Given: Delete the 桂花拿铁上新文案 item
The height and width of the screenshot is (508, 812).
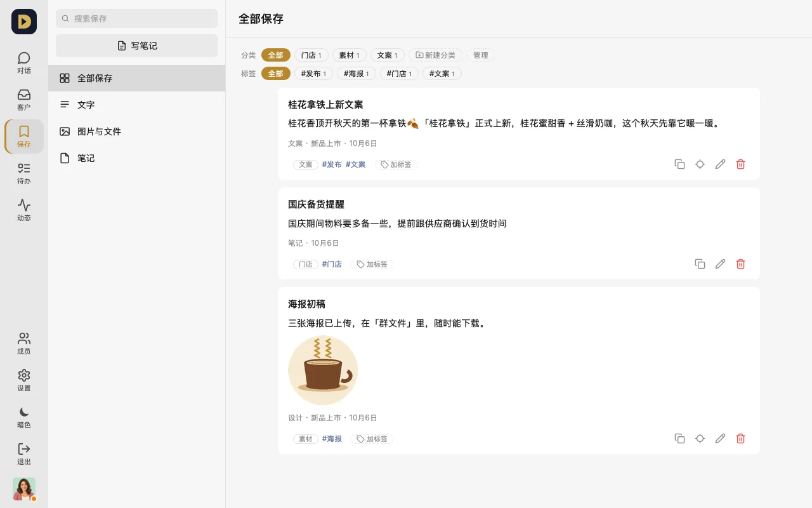Looking at the screenshot, I should click(740, 164).
